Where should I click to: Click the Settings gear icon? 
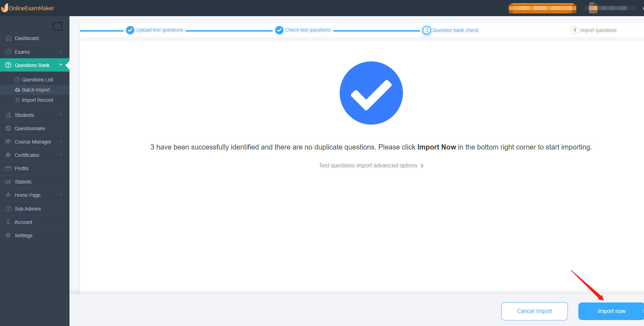point(8,235)
